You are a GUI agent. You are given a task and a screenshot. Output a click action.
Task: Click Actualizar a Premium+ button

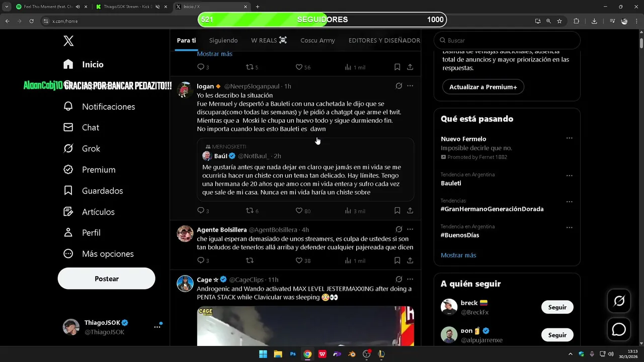[x=483, y=87]
